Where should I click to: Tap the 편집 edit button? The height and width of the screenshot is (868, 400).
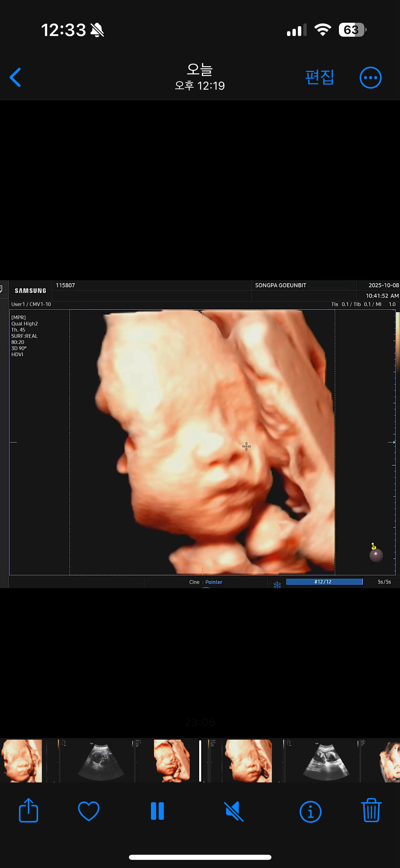point(319,77)
